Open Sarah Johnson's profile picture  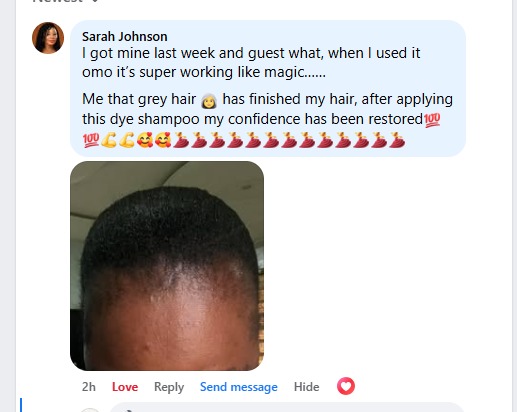tap(48, 38)
